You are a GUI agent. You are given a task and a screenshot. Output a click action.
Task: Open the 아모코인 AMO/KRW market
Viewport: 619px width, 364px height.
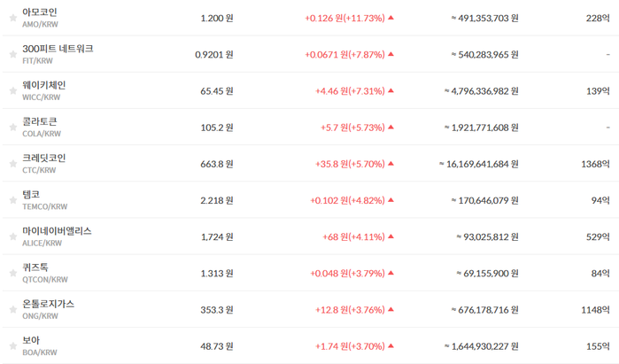coord(40,18)
